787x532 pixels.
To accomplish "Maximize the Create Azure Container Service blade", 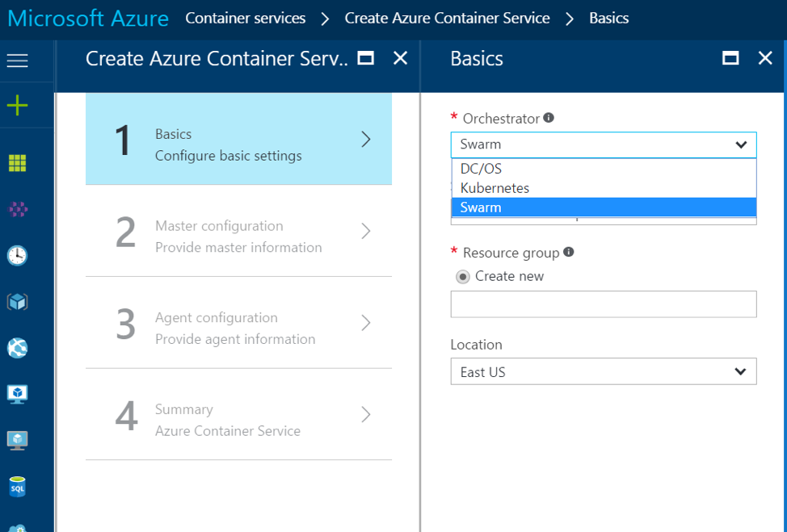I will pyautogui.click(x=365, y=58).
